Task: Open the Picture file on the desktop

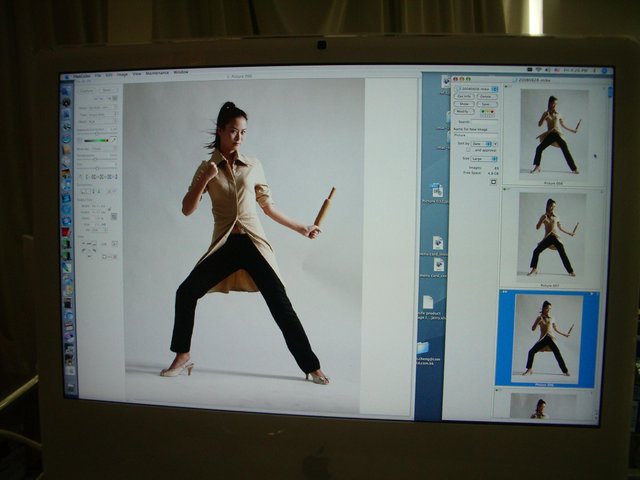Action: tap(437, 191)
